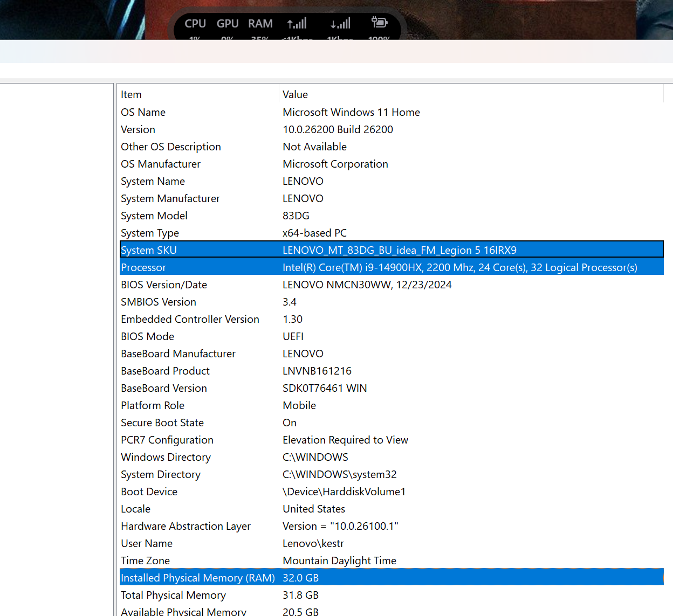Select the BaseBoard Product row
This screenshot has height=616, width=673.
(x=392, y=371)
